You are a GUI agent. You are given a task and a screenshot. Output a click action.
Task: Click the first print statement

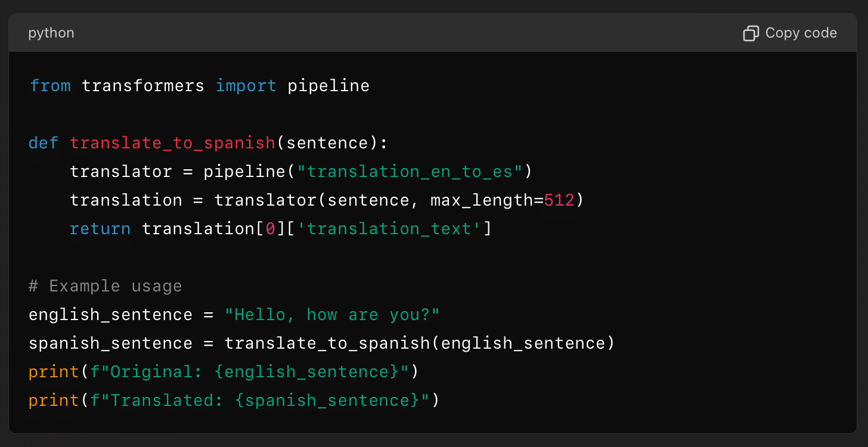pyautogui.click(x=54, y=371)
